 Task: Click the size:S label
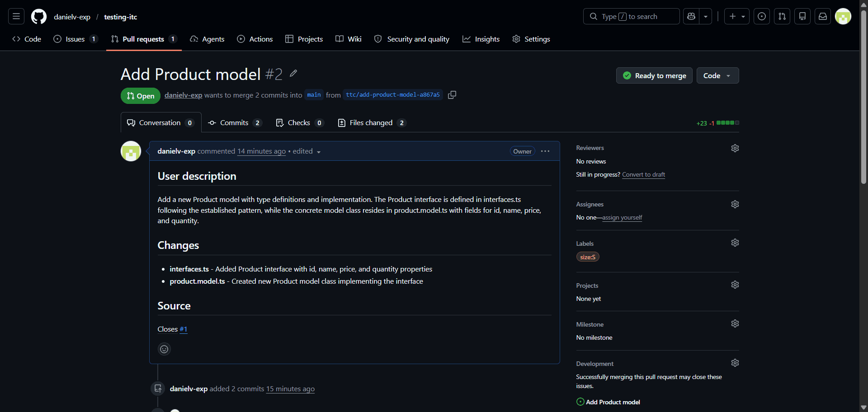point(588,257)
